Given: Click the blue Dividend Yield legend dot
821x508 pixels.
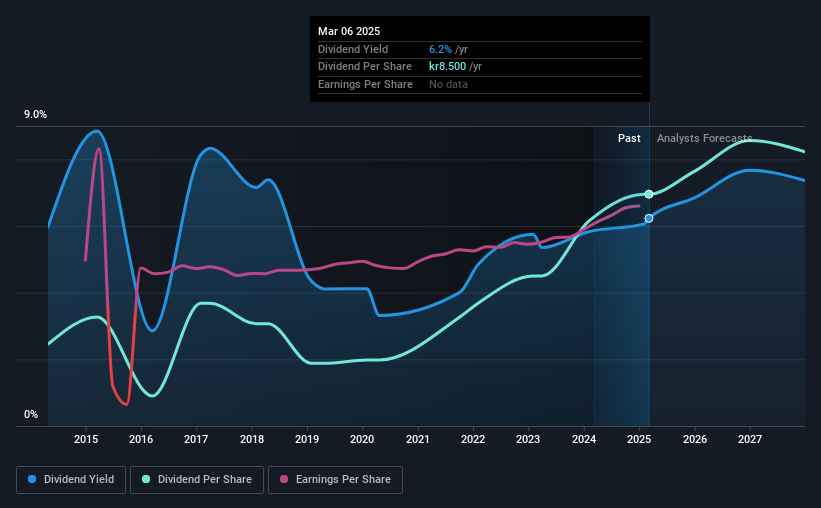Looking at the screenshot, I should tap(32, 479).
